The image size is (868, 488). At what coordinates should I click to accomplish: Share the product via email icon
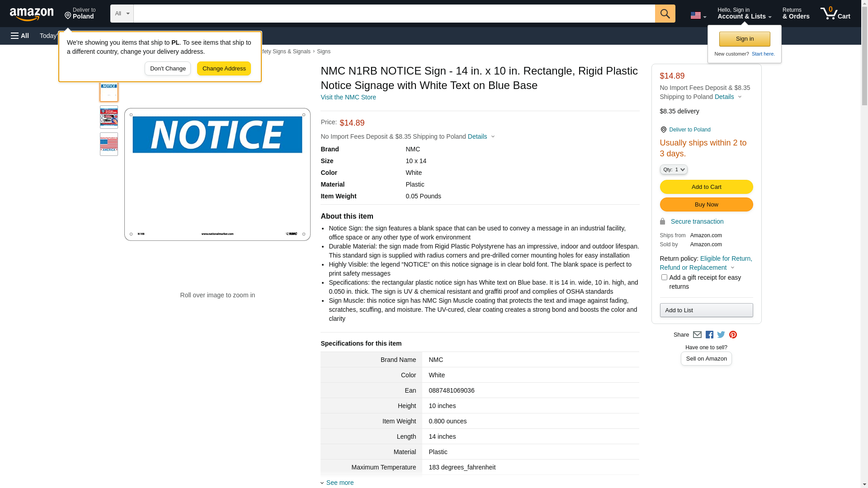tap(697, 335)
